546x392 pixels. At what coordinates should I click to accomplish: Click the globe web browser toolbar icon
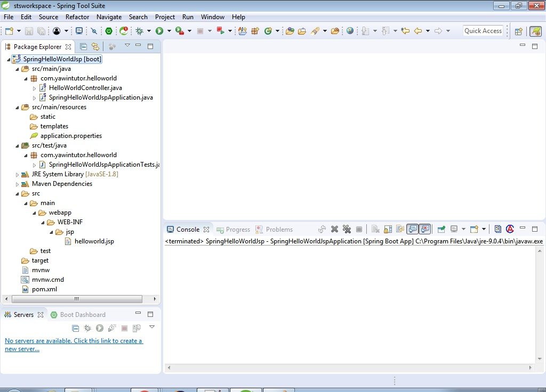350,31
